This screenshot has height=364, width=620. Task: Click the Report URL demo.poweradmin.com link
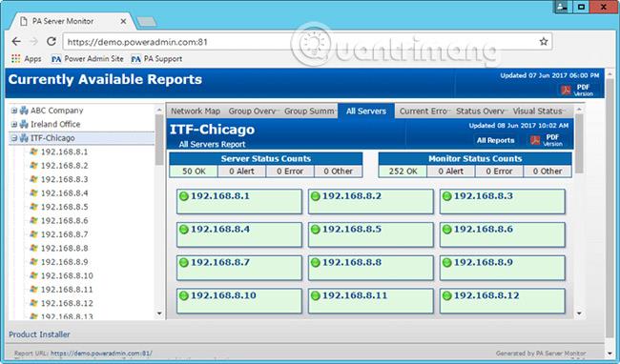point(101,354)
